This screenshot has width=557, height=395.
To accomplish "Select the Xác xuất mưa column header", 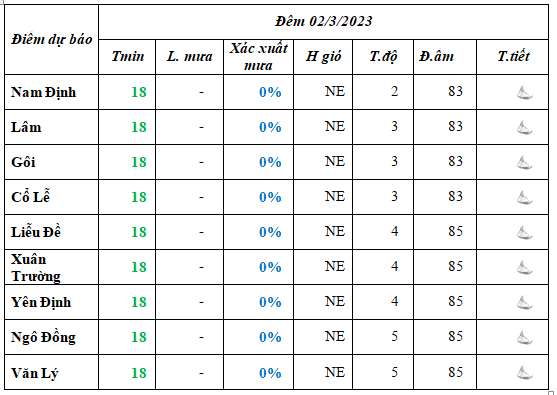I will [x=259, y=57].
